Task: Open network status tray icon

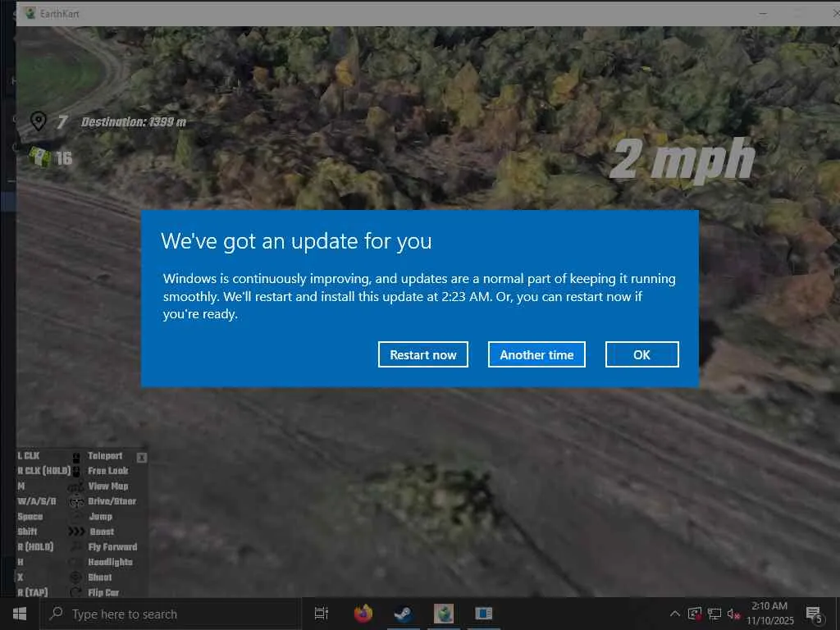Action: [714, 614]
